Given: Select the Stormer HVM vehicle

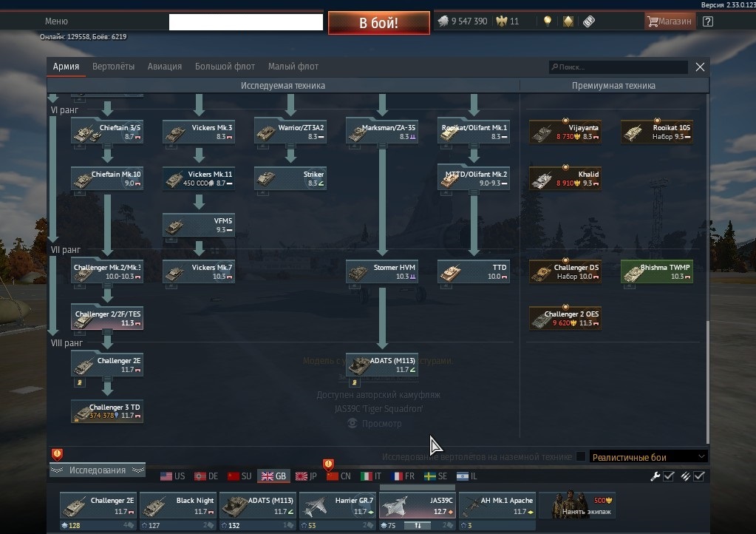Looking at the screenshot, I should [382, 271].
